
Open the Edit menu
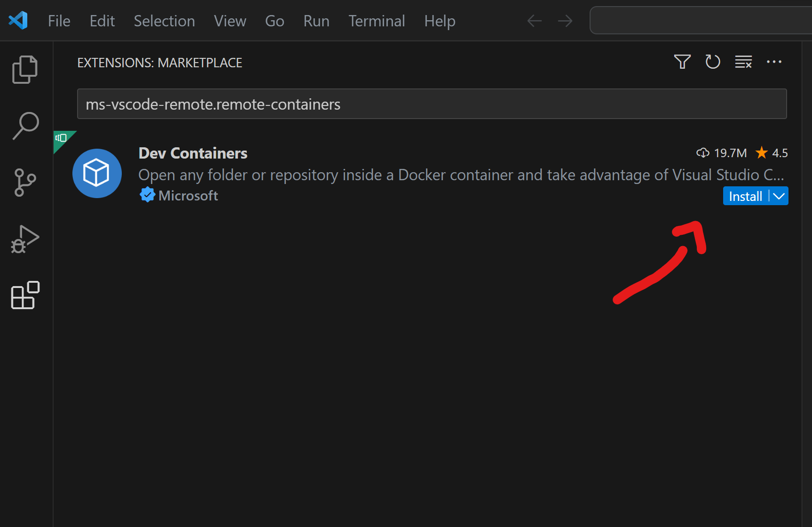102,21
